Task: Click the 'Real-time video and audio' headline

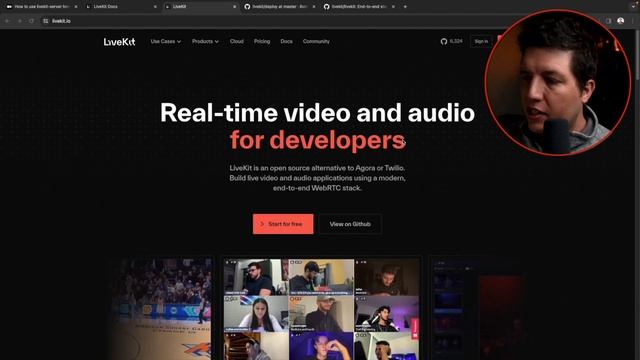Action: pyautogui.click(x=317, y=113)
